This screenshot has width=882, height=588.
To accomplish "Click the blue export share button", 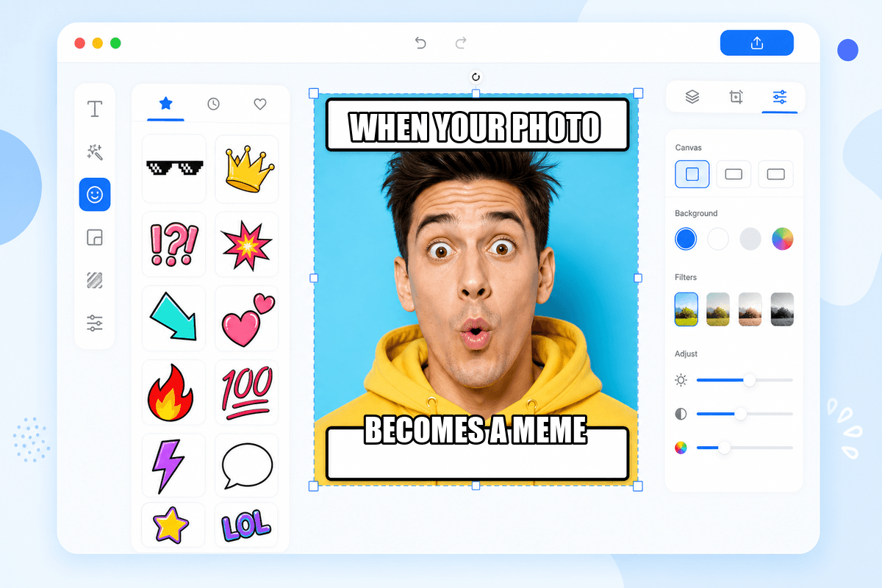I will pos(757,43).
